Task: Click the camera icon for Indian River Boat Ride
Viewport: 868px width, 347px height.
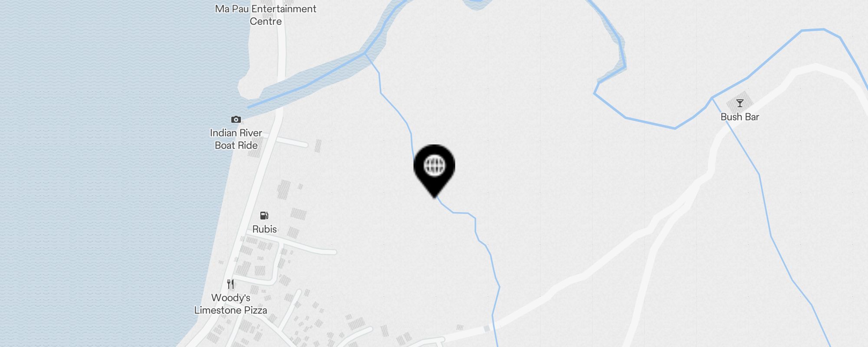Action: 236,119
